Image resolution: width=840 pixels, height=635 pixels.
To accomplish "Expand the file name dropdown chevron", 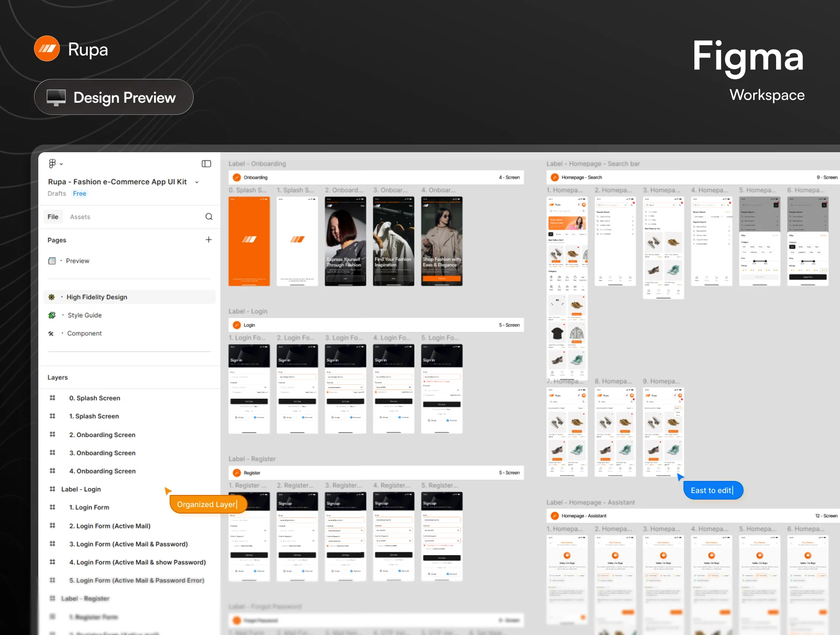I will pos(197,182).
